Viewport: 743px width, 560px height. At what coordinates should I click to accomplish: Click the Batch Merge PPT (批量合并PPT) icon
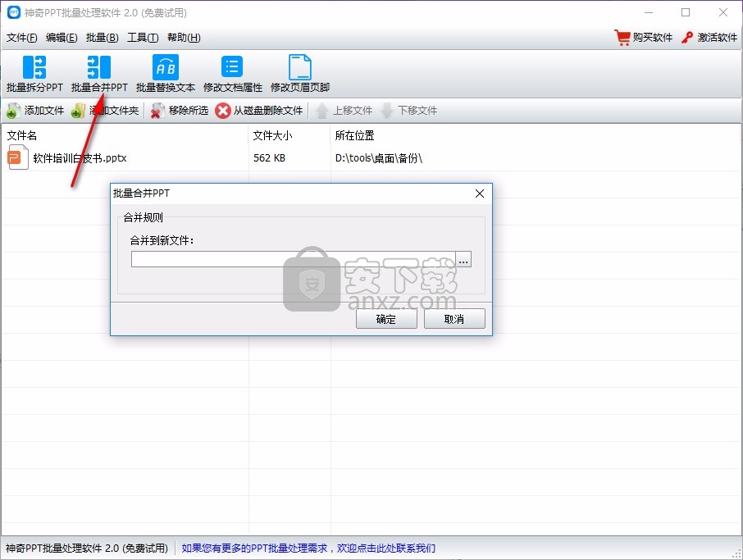tap(99, 67)
